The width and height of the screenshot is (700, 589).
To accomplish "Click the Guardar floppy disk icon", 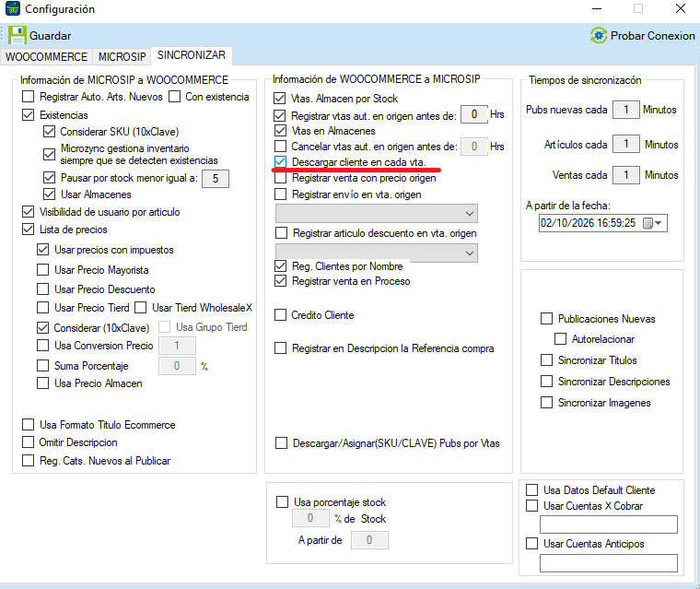I will [x=17, y=35].
